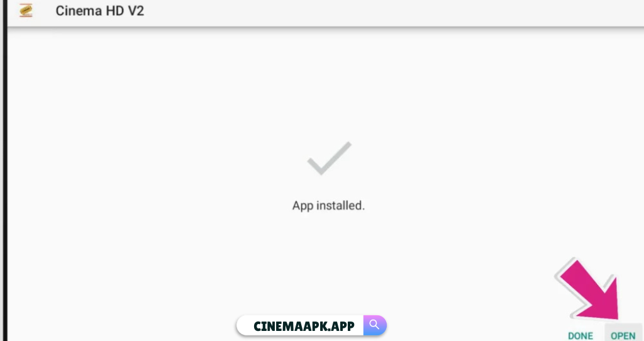The height and width of the screenshot is (341, 644).
Task: Click the gray installation checkmark icon
Action: tap(330, 158)
